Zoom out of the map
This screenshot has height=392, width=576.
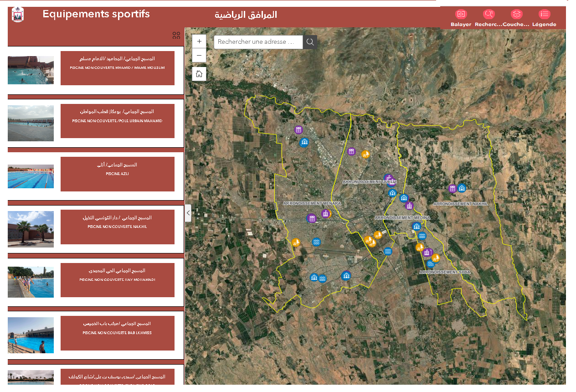199,56
